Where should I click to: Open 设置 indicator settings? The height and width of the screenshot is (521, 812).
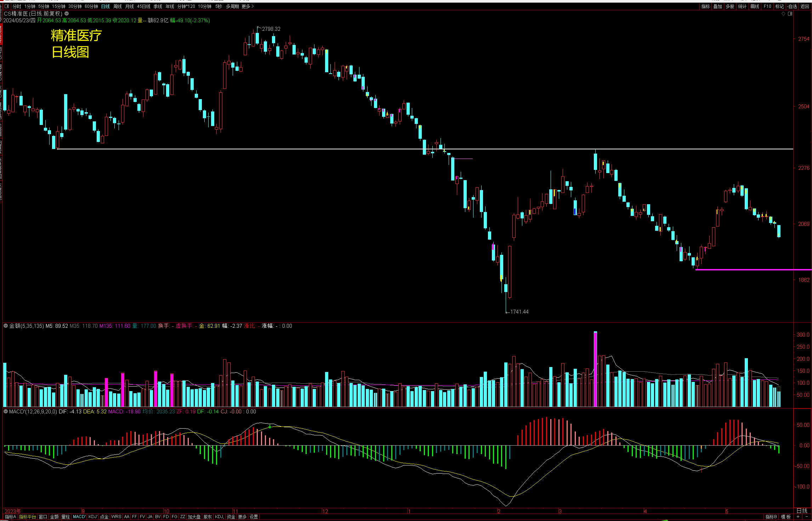[x=254, y=517]
